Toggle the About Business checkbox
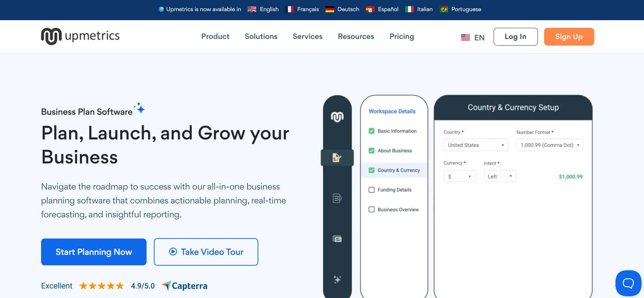644x298 pixels. (371, 151)
